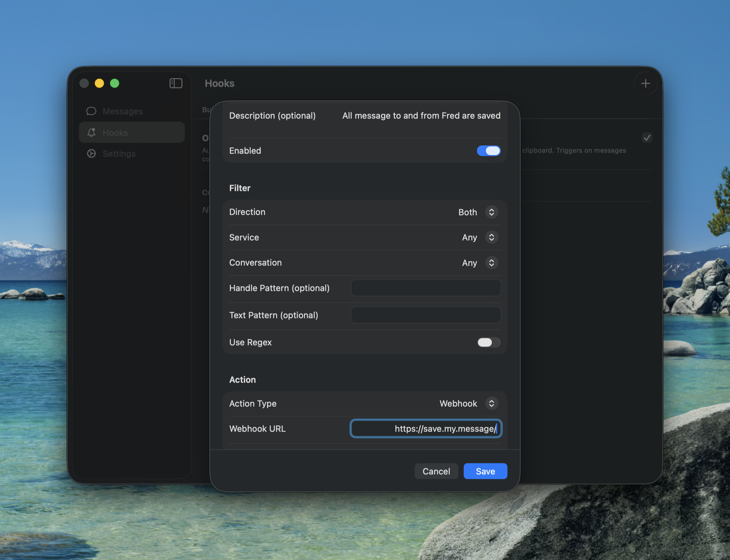Create a new hook with the plus icon
This screenshot has height=560, width=730.
[x=645, y=83]
